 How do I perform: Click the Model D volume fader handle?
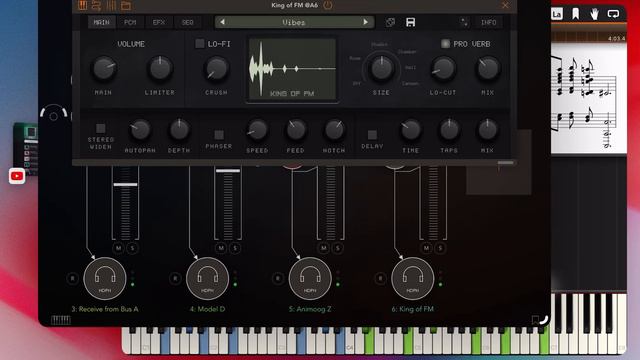click(x=228, y=171)
